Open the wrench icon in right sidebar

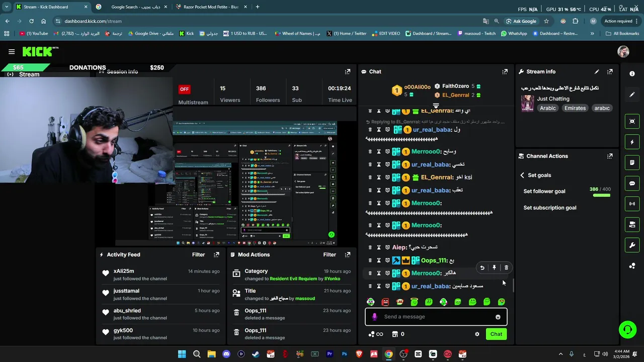click(632, 245)
